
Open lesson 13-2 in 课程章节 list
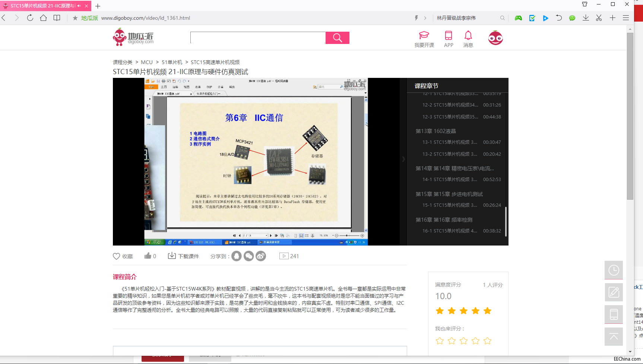click(461, 154)
